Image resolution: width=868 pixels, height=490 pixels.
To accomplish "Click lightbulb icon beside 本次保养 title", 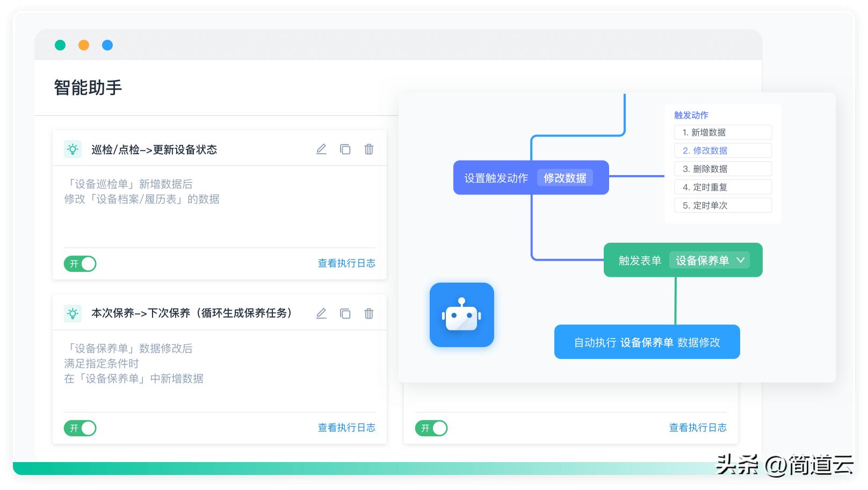I will pos(73,314).
